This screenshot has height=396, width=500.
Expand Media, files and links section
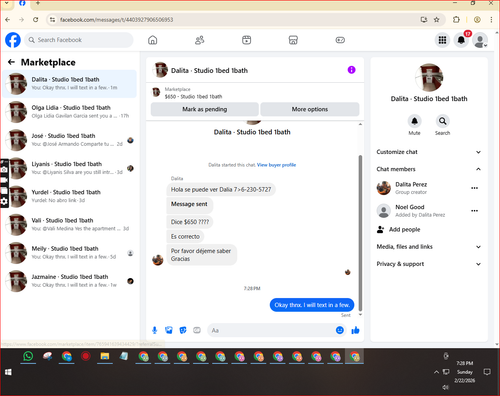pos(429,247)
